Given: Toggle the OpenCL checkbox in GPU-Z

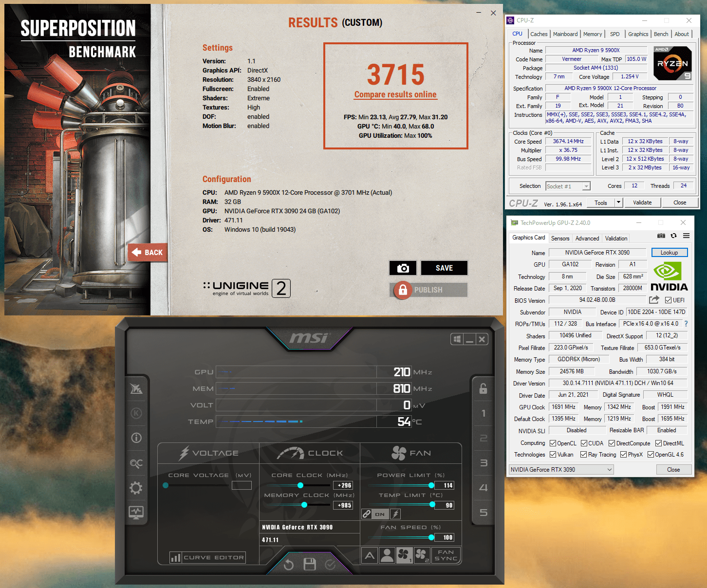Looking at the screenshot, I should (x=553, y=443).
